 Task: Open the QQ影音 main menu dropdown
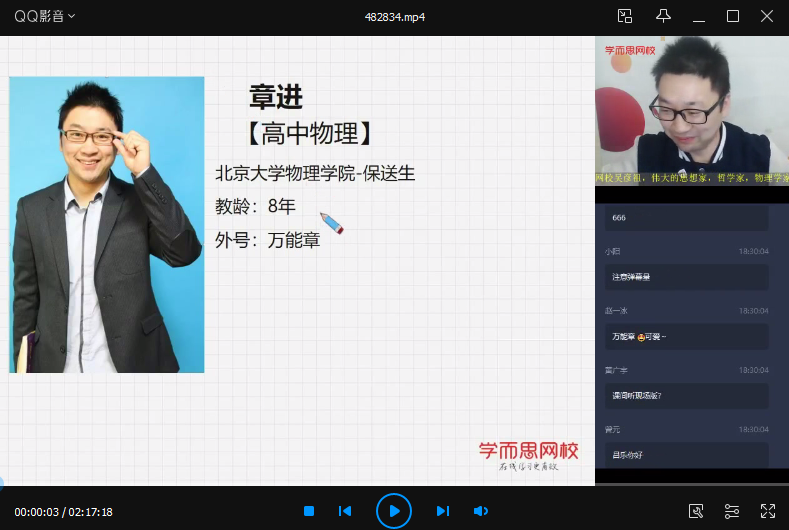[x=44, y=16]
